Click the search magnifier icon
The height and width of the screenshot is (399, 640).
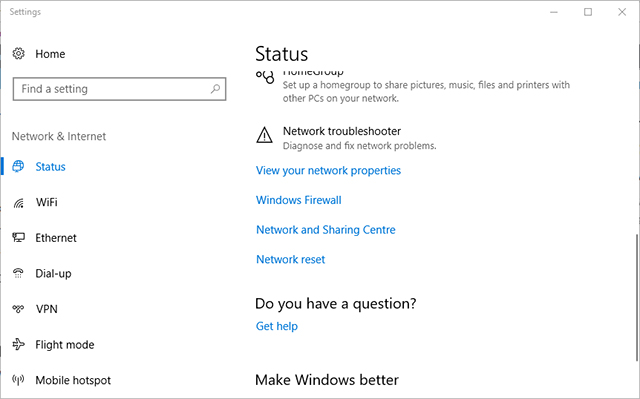pyautogui.click(x=215, y=89)
